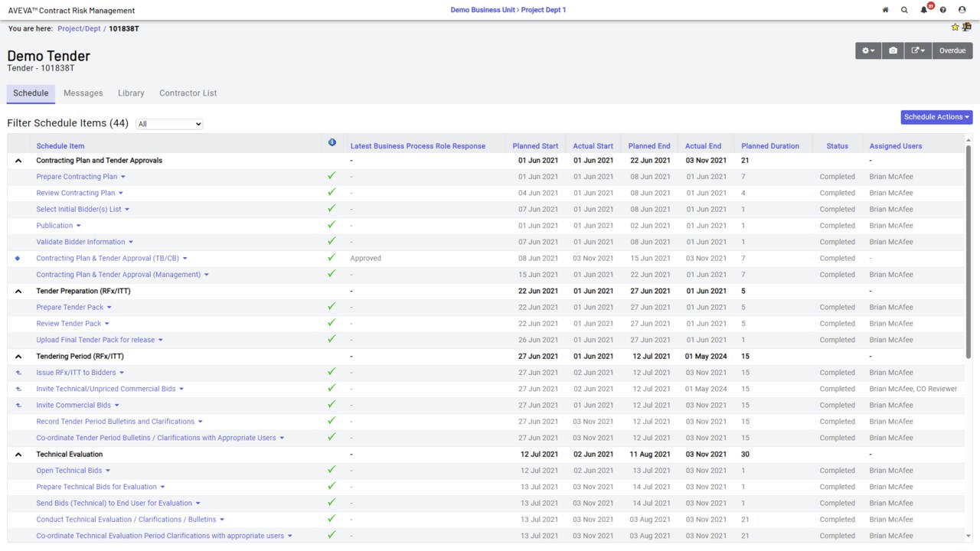
Task: Open the user profile icon
Action: point(962,10)
